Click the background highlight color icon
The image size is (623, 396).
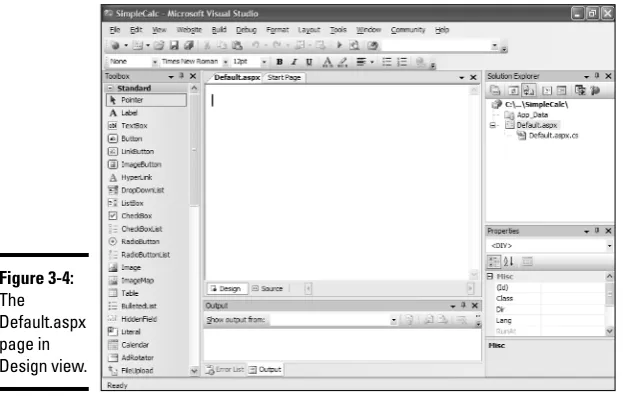(x=342, y=62)
